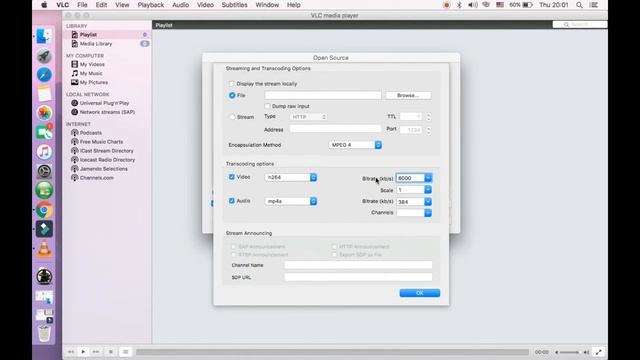
Task: Mute using the volume-down speaker icon
Action: coord(556,352)
